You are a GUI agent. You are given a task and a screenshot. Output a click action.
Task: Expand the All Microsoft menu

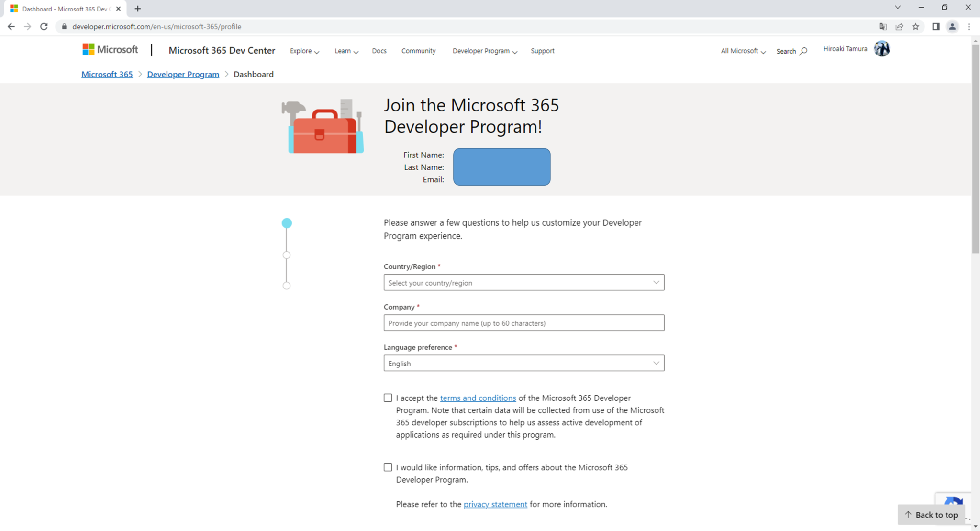coord(742,51)
